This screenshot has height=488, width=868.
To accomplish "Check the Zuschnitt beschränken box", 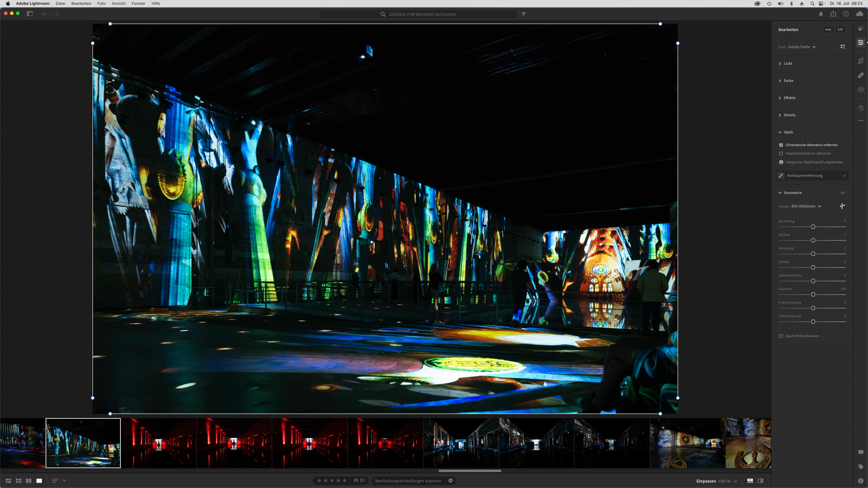I will click(781, 336).
